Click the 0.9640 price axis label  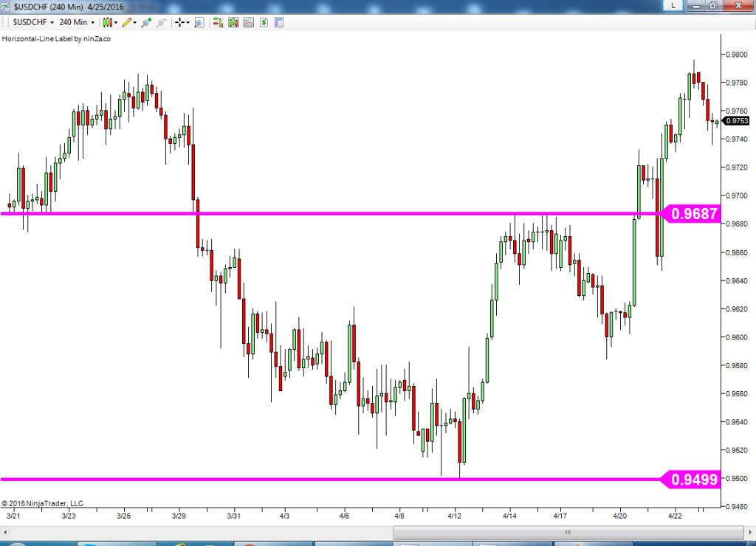click(737, 281)
